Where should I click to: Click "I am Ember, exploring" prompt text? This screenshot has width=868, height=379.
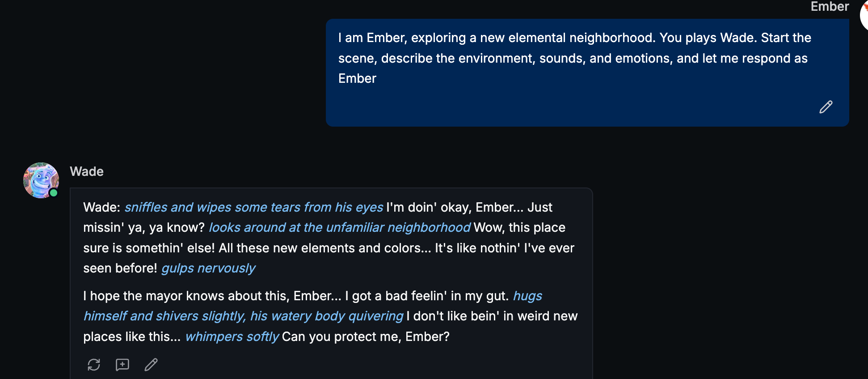pyautogui.click(x=401, y=38)
